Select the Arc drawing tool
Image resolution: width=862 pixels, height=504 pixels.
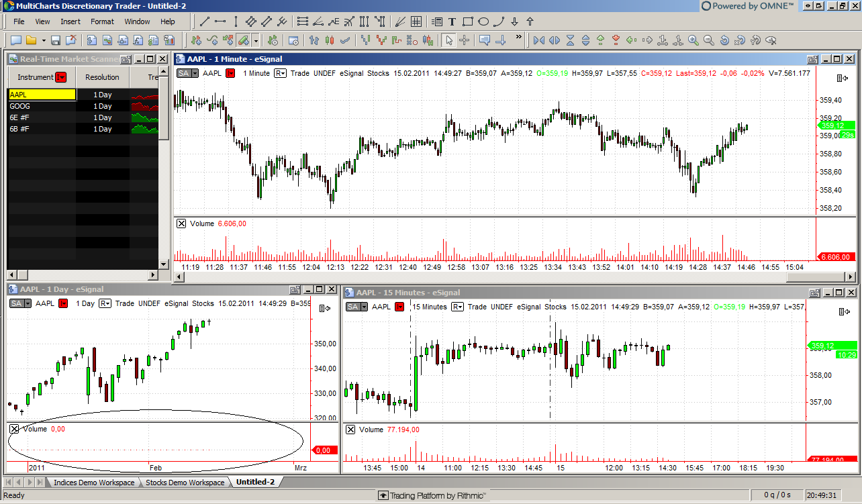[499, 21]
